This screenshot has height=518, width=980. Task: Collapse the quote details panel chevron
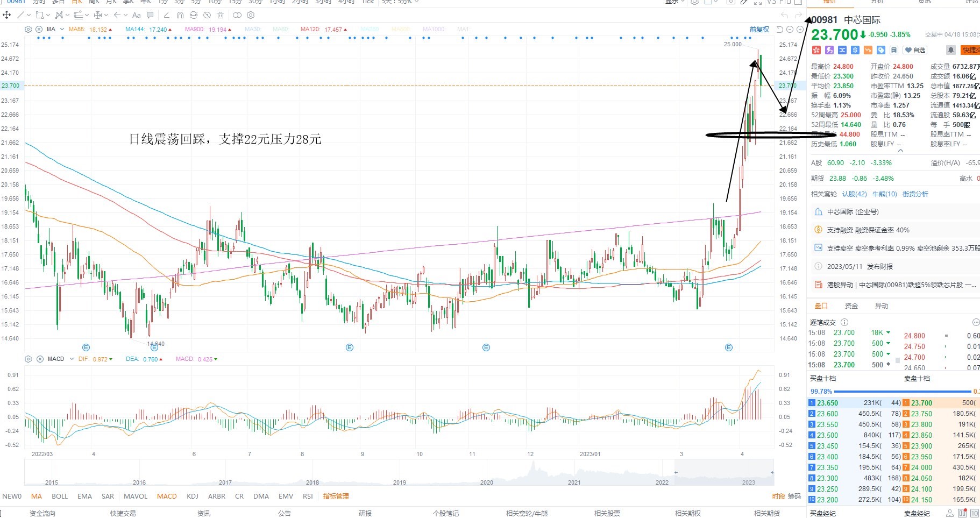pos(900,151)
